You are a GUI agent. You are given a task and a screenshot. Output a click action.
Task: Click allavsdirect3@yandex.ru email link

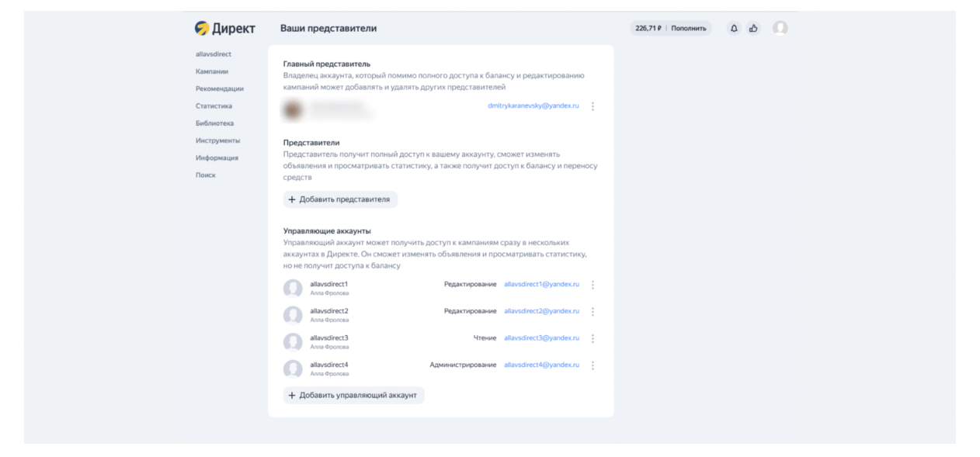(x=541, y=338)
